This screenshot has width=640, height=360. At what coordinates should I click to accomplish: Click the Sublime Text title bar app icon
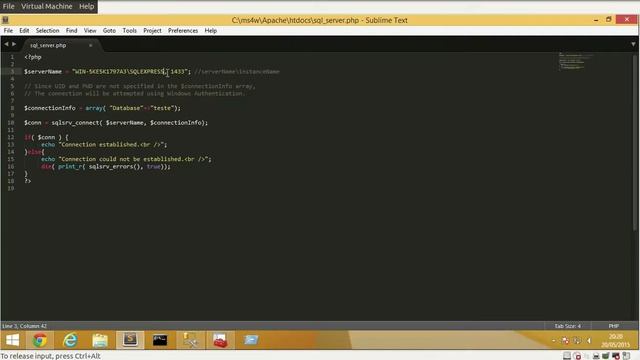[x=5, y=20]
